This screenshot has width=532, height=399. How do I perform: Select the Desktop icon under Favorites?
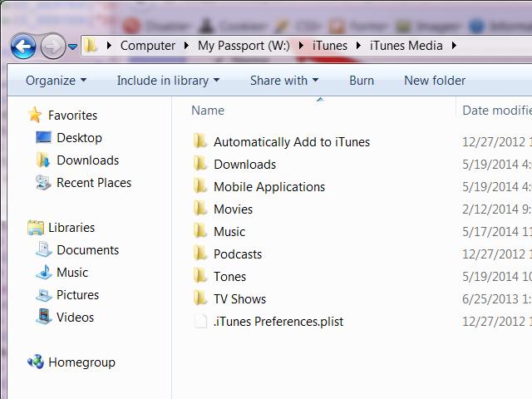tap(43, 138)
